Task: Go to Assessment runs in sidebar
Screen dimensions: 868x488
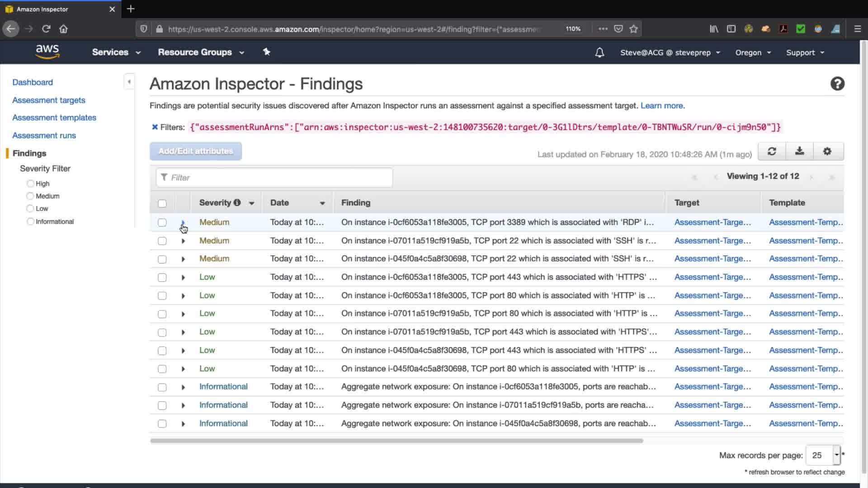Action: [x=44, y=136]
